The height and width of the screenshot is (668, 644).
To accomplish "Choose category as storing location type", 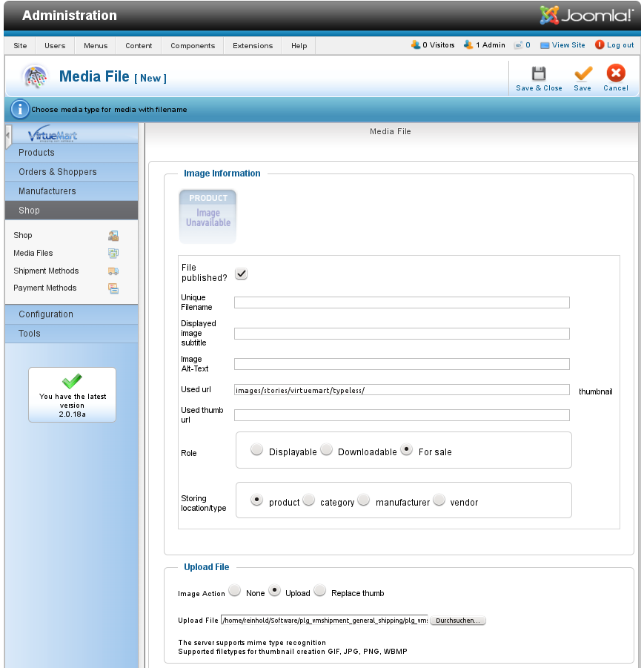I will point(308,500).
